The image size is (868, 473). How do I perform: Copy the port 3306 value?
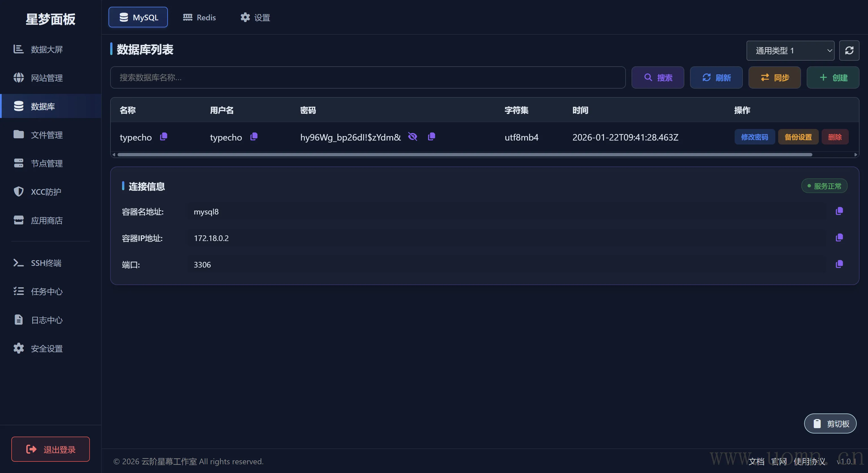click(x=839, y=264)
